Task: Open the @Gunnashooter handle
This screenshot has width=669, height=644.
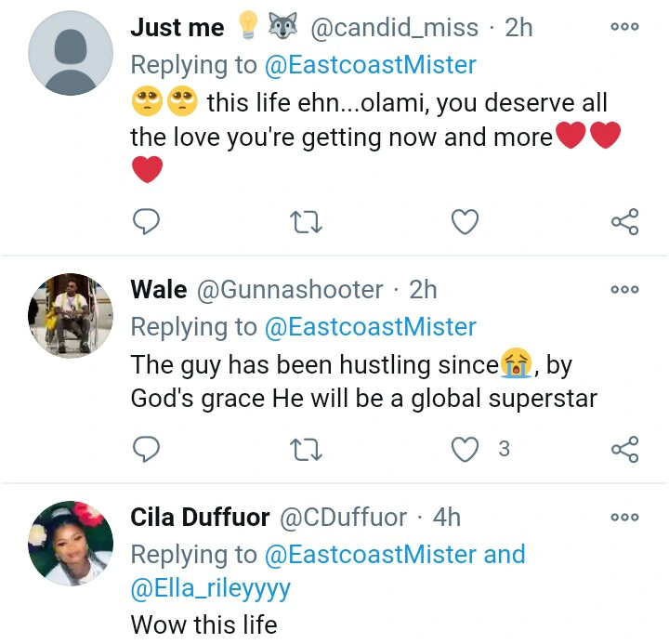Action: (x=290, y=290)
